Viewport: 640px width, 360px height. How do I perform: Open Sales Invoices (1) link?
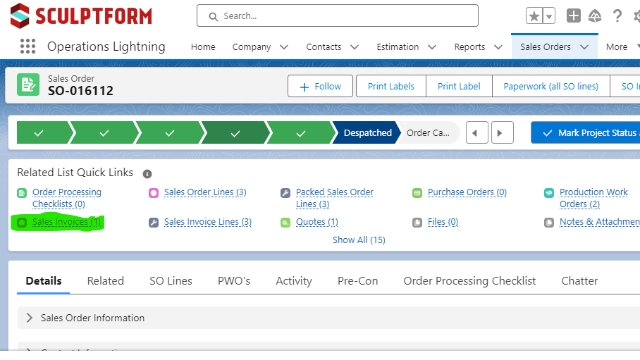click(67, 222)
